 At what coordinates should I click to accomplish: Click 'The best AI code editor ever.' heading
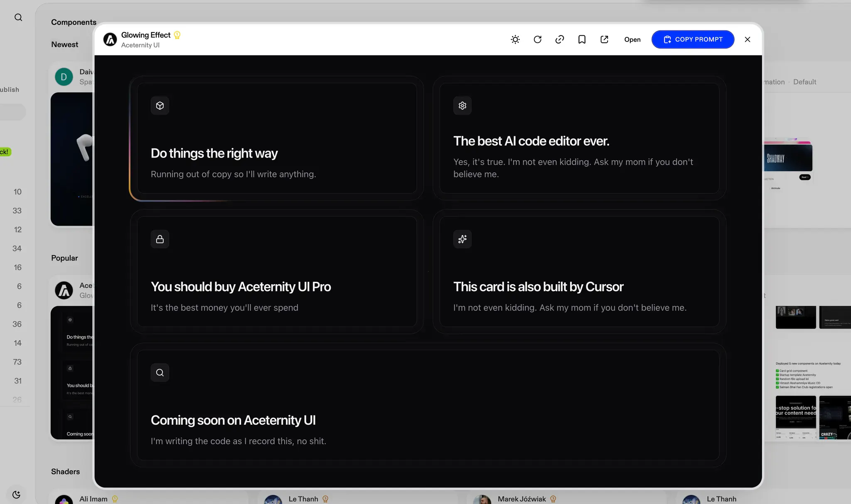click(531, 141)
